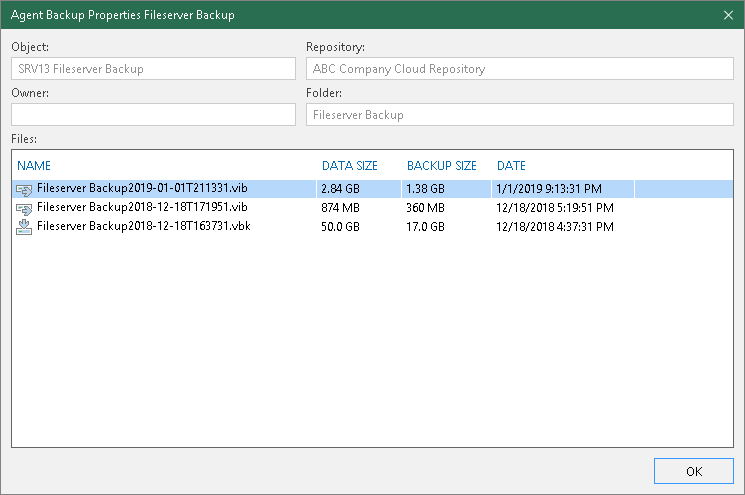Click the date 12/18/2018 5:19:51 PM
Screen dimensions: 745x495
(555, 208)
